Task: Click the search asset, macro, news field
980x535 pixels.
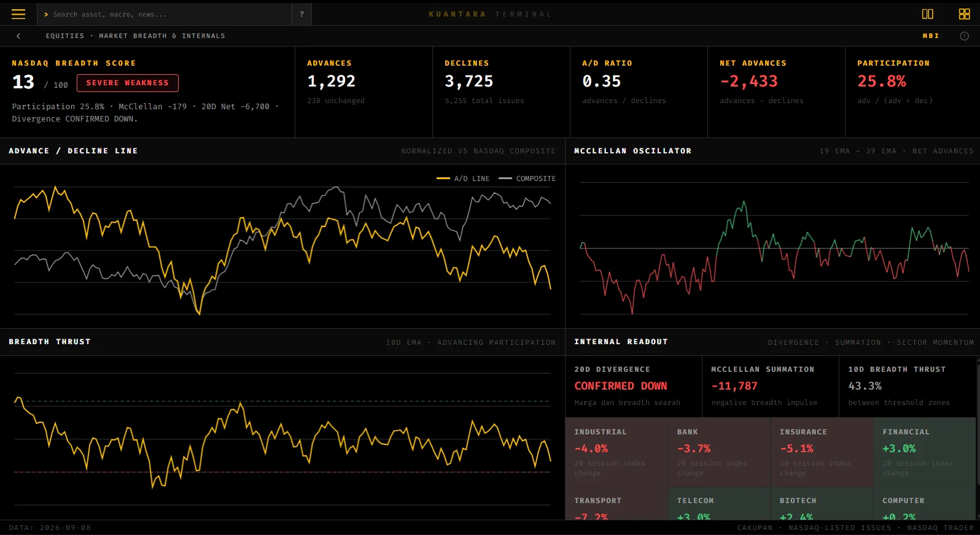Action: 165,14
